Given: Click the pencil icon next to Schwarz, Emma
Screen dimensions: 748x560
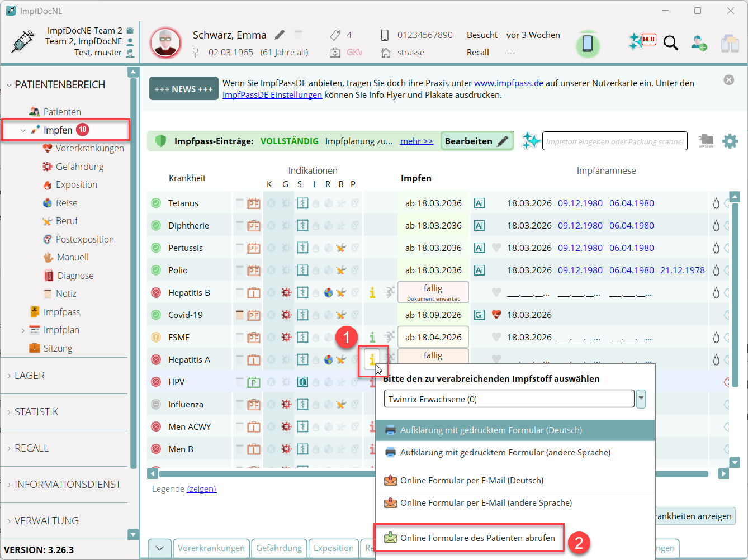Looking at the screenshot, I should pyautogui.click(x=280, y=35).
